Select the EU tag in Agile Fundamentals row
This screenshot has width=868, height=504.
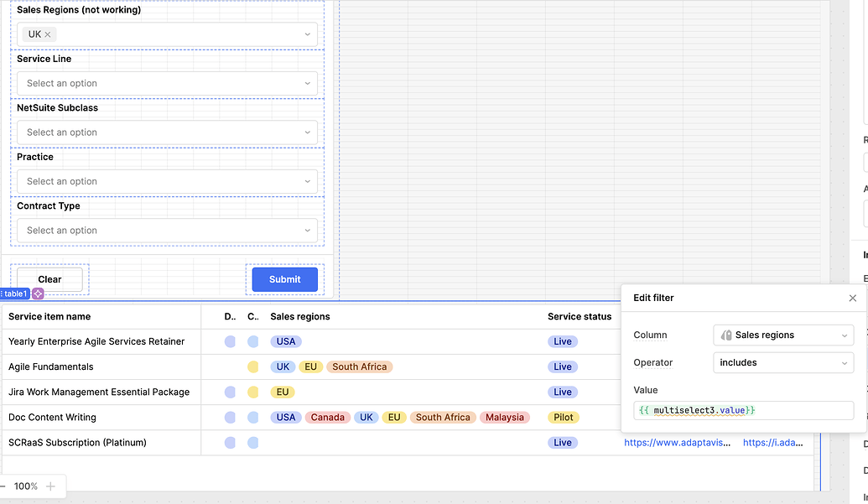[x=310, y=366]
